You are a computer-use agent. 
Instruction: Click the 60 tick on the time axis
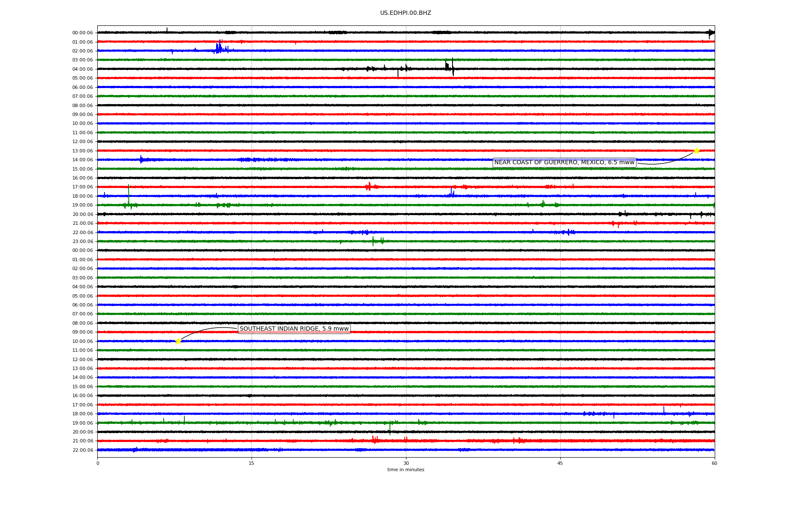714,463
